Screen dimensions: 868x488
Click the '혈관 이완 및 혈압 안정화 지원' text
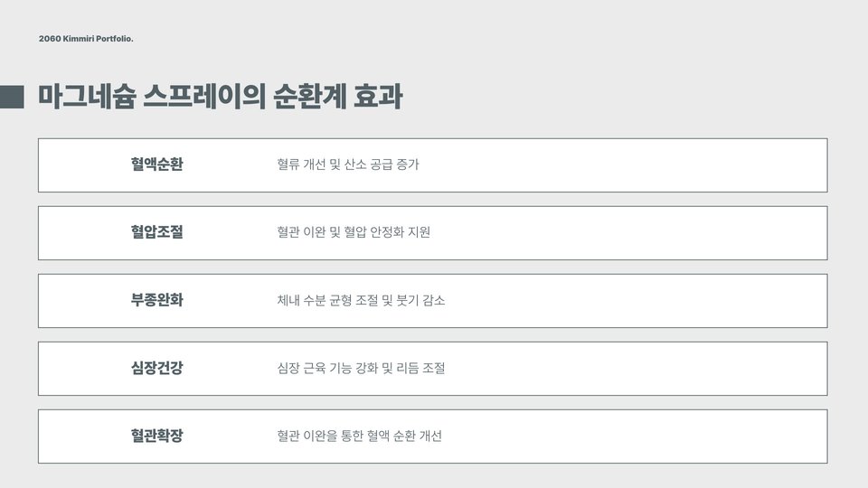point(354,232)
